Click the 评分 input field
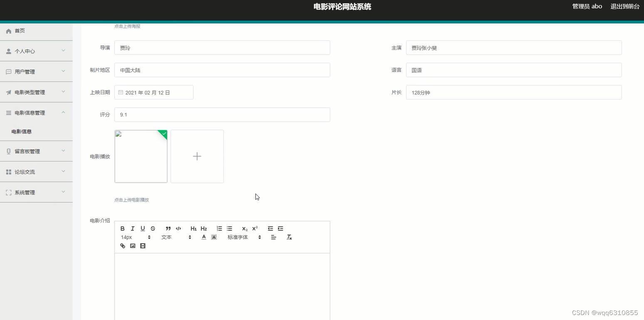 (222, 115)
